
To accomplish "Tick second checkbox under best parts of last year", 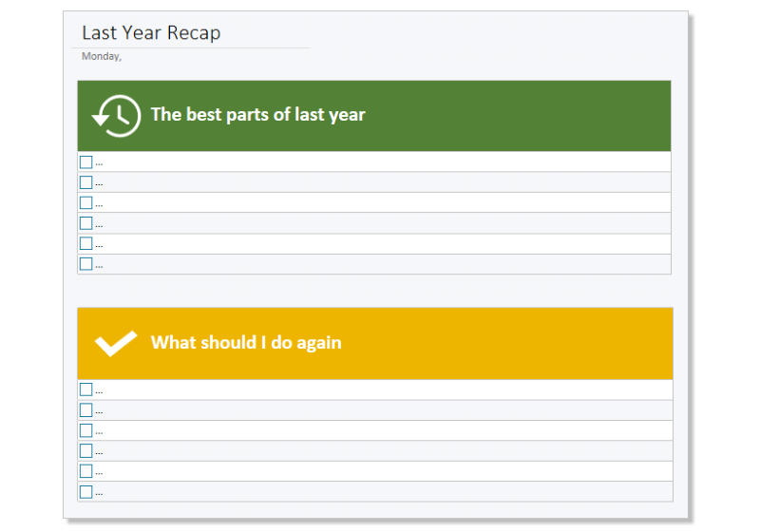I will click(85, 182).
